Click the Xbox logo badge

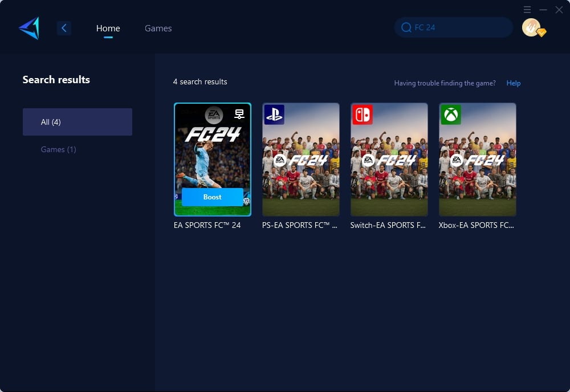[451, 115]
